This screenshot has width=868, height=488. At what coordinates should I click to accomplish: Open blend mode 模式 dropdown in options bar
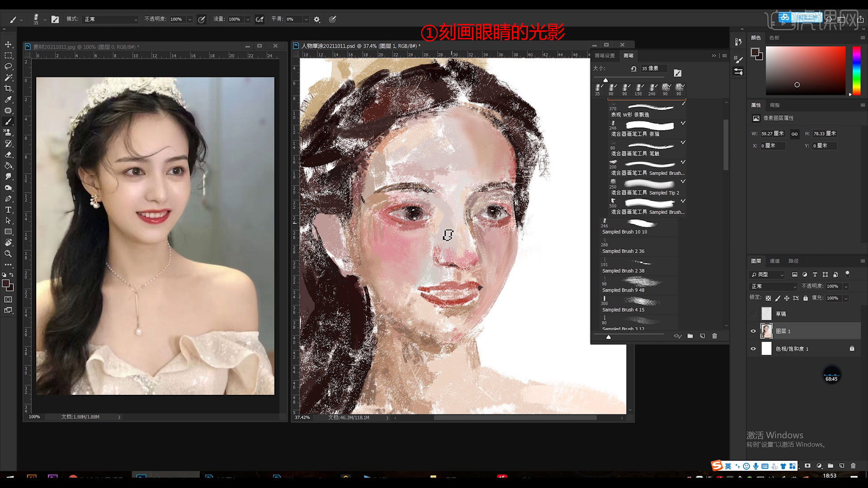pyautogui.click(x=110, y=19)
